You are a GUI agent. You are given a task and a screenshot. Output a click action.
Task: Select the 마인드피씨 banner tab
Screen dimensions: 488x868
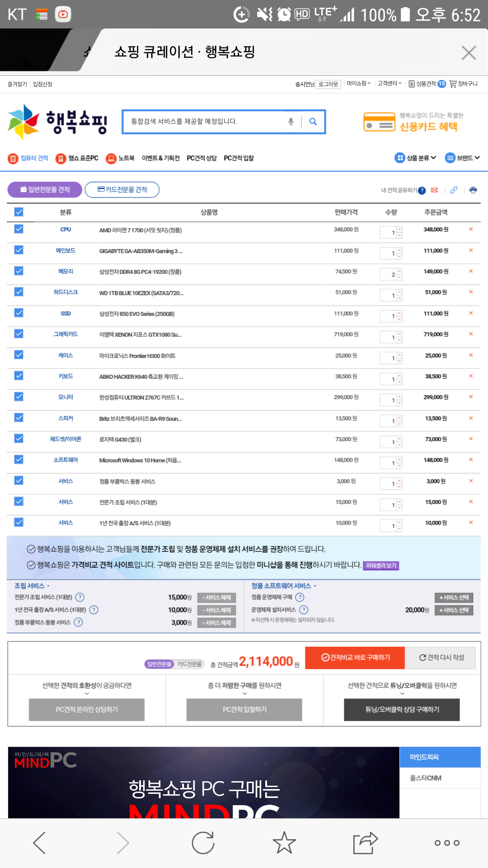coord(440,757)
